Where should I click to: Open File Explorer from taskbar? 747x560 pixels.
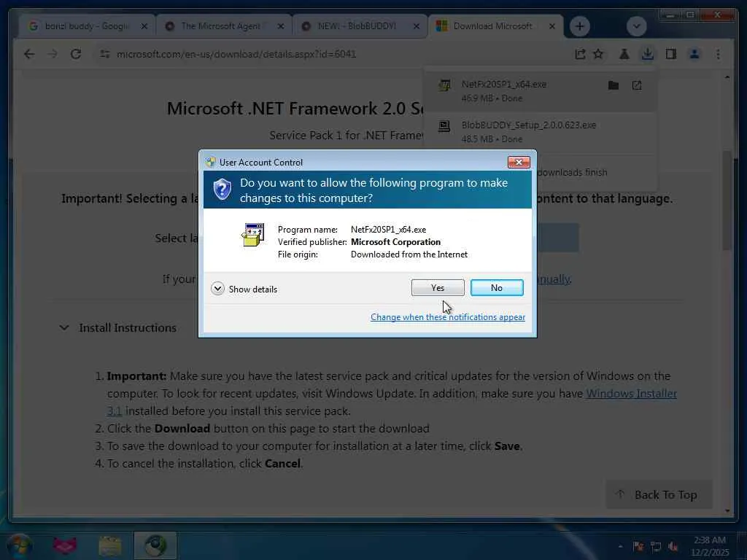click(x=110, y=545)
